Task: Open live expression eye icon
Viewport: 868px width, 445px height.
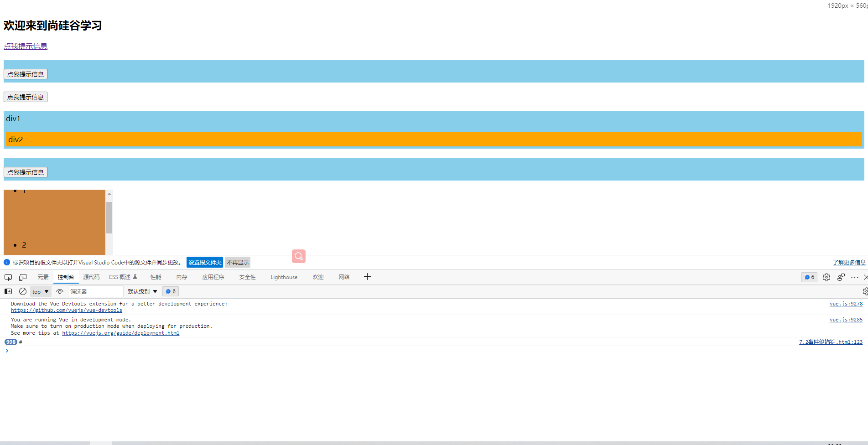Action: point(60,291)
